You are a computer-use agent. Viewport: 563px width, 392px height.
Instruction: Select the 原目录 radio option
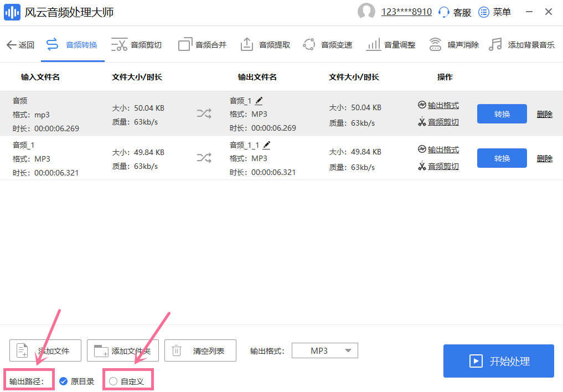coord(77,381)
